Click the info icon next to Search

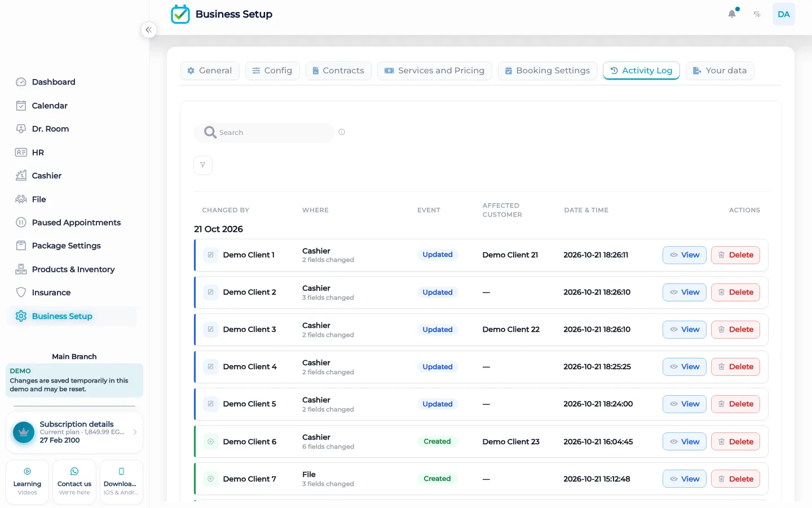(342, 132)
